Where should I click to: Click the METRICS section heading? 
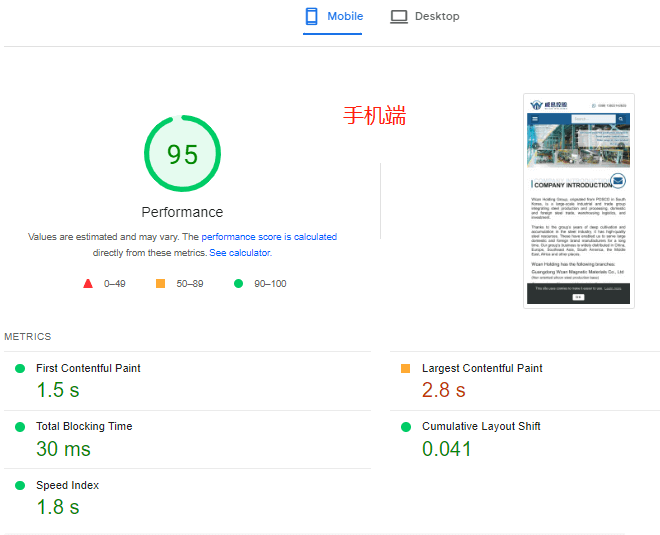(27, 337)
